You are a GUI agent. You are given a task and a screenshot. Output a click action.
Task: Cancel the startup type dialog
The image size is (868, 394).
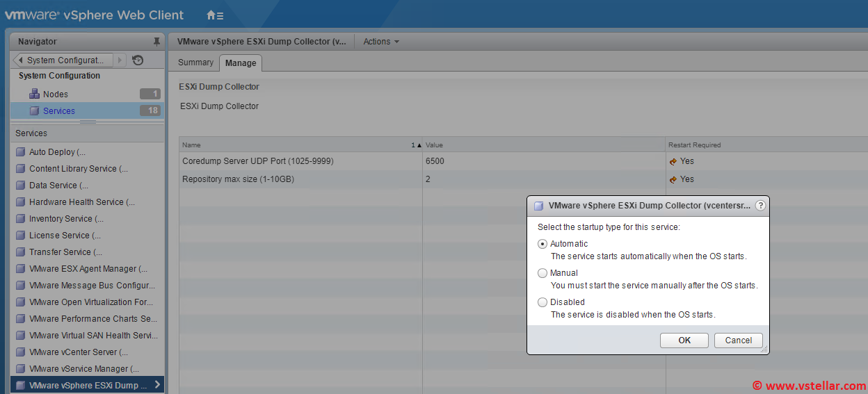pyautogui.click(x=738, y=340)
